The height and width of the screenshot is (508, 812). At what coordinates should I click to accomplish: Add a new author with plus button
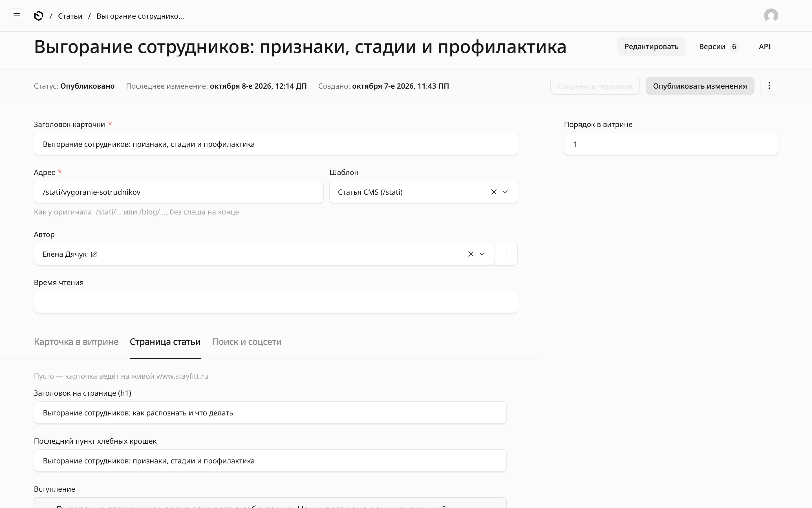point(506,254)
